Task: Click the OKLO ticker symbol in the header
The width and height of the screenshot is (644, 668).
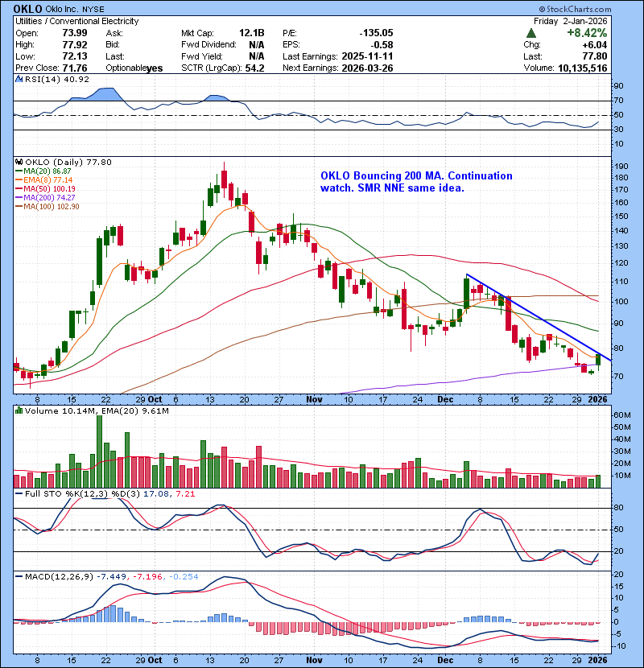Action: click(x=27, y=9)
